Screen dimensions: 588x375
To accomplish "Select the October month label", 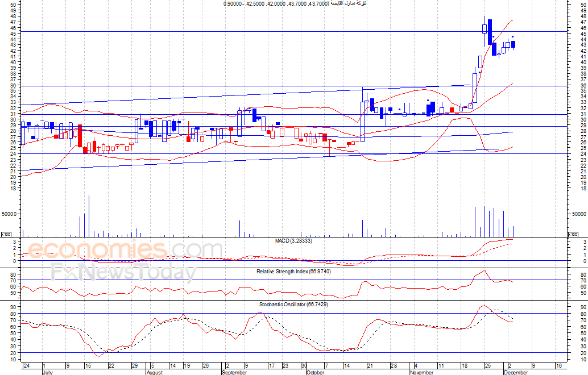I will click(x=316, y=373).
